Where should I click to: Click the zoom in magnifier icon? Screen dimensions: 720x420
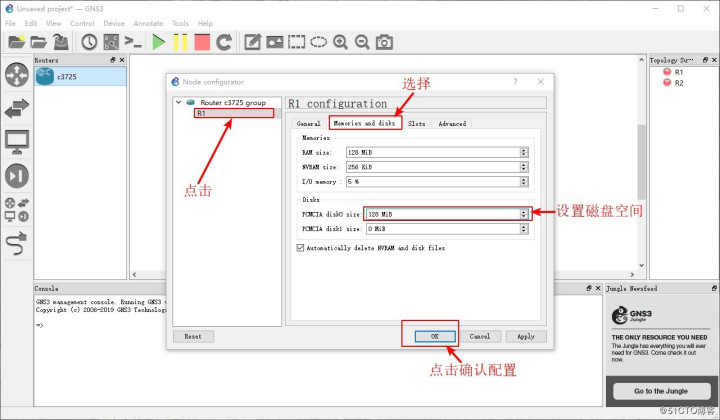(340, 42)
